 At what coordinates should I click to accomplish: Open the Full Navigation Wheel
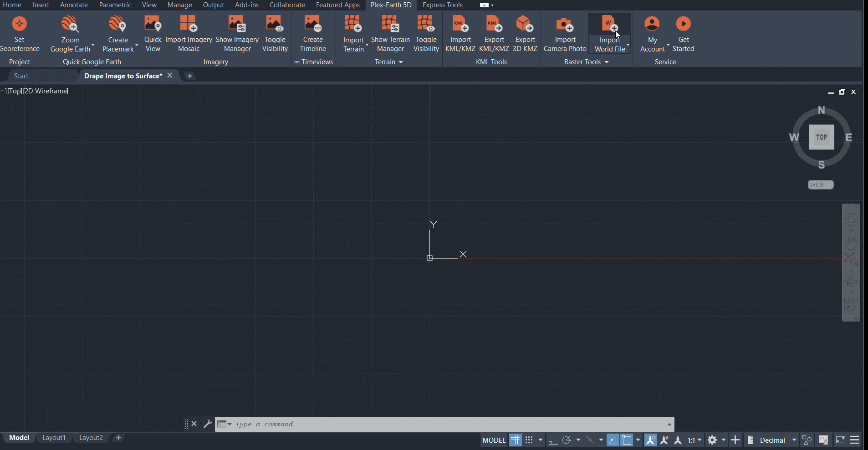click(x=851, y=220)
